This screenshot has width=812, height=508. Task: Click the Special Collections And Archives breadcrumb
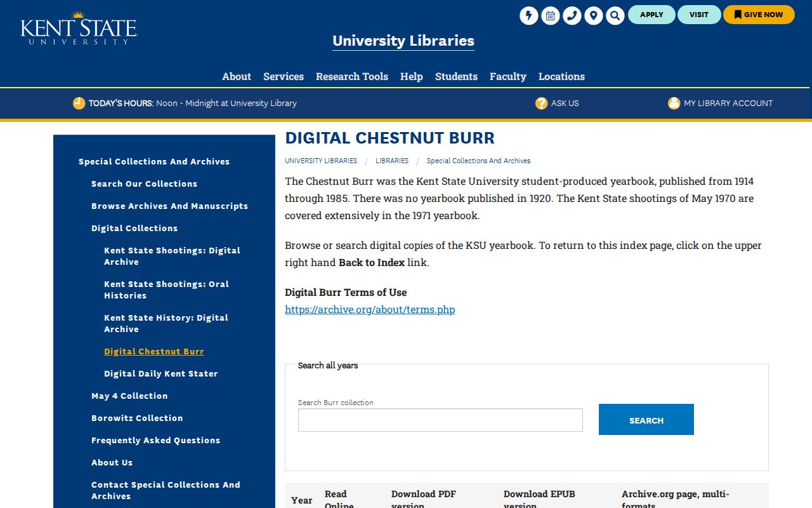click(478, 161)
